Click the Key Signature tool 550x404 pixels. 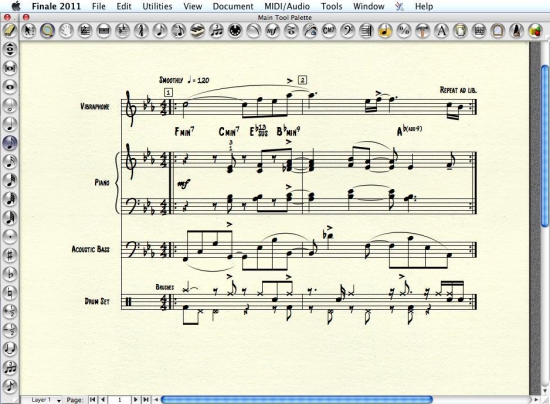click(123, 31)
